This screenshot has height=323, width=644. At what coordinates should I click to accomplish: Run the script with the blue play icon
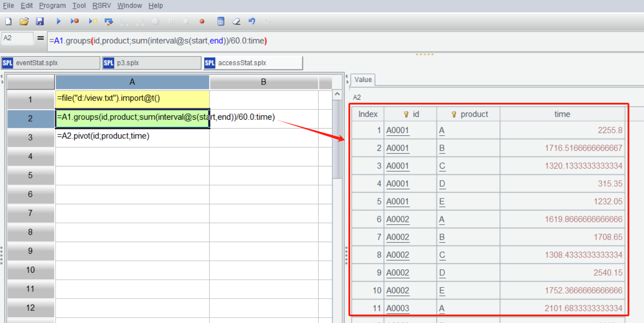pyautogui.click(x=58, y=21)
